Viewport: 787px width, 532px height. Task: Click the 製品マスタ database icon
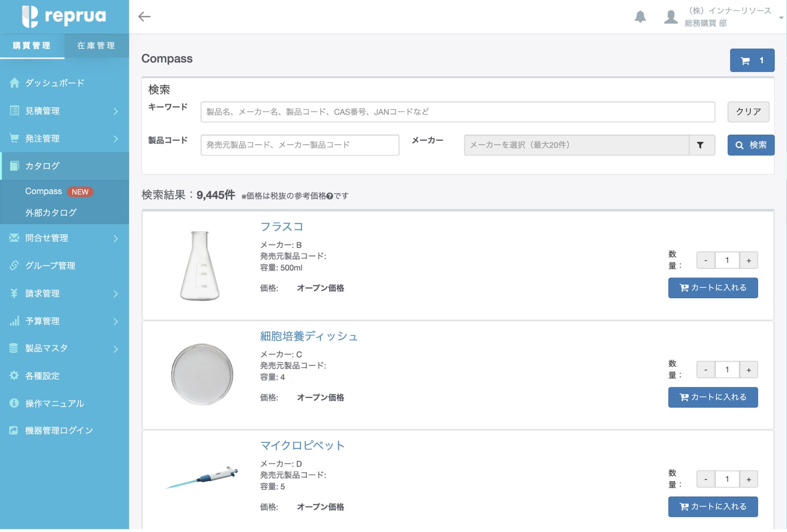[x=14, y=348]
